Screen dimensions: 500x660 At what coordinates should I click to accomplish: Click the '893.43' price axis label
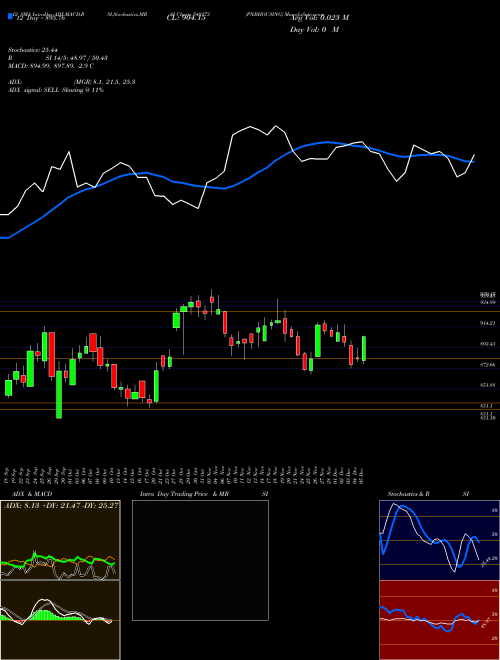488,344
